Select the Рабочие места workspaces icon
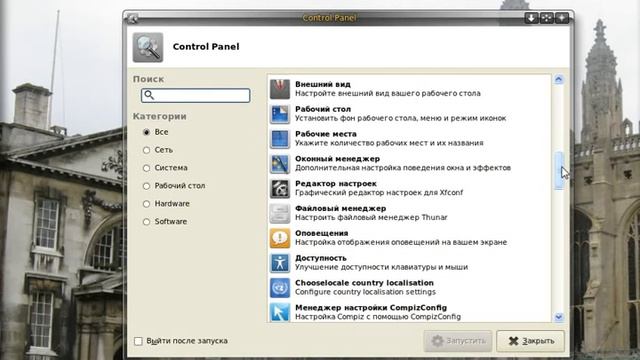The height and width of the screenshot is (360, 640). point(280,139)
